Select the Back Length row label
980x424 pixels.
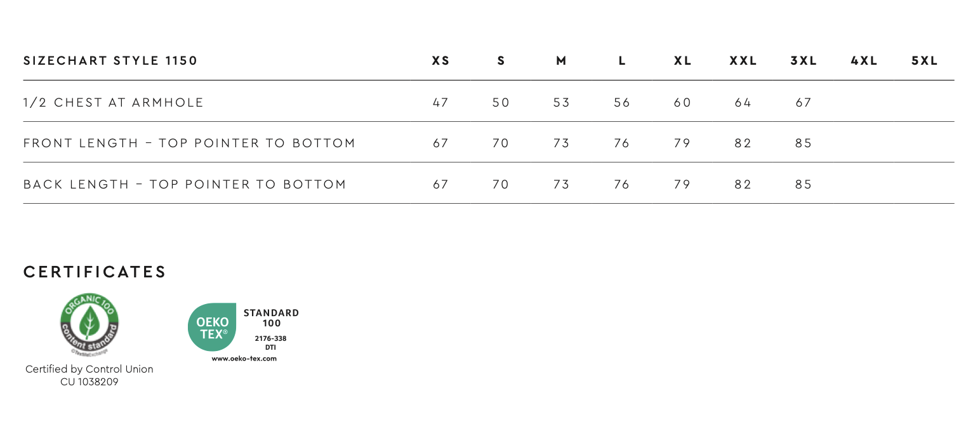185,185
